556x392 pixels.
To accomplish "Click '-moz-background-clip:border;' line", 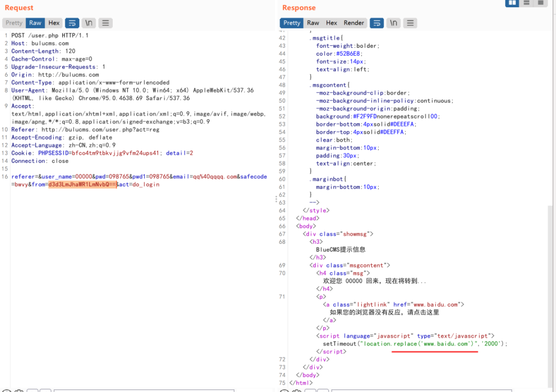I will tap(363, 93).
